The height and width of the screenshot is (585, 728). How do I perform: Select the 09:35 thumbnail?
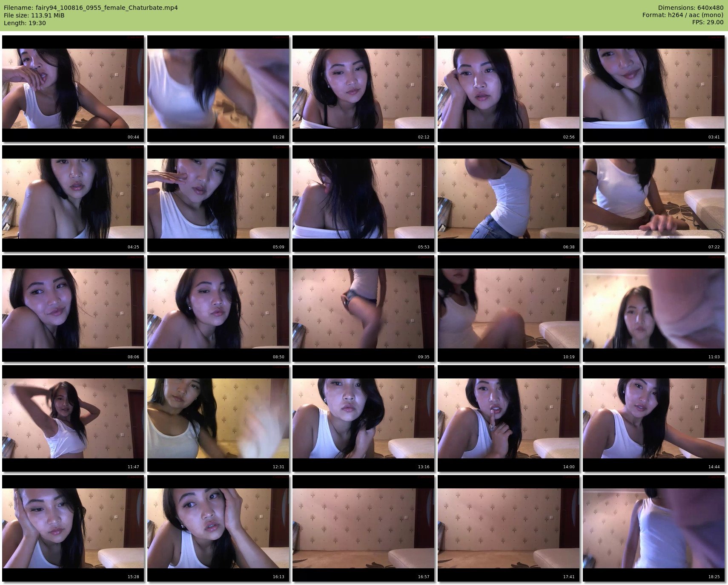pyautogui.click(x=363, y=308)
